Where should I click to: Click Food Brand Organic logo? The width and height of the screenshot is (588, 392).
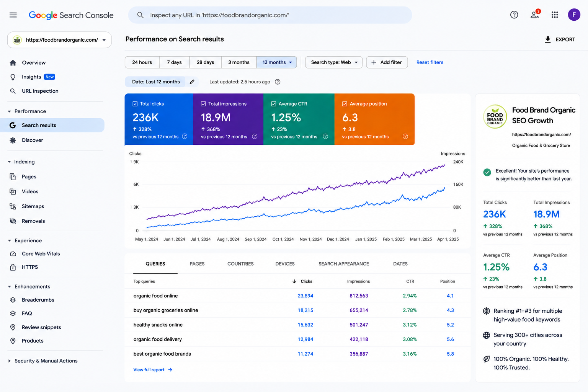click(495, 117)
